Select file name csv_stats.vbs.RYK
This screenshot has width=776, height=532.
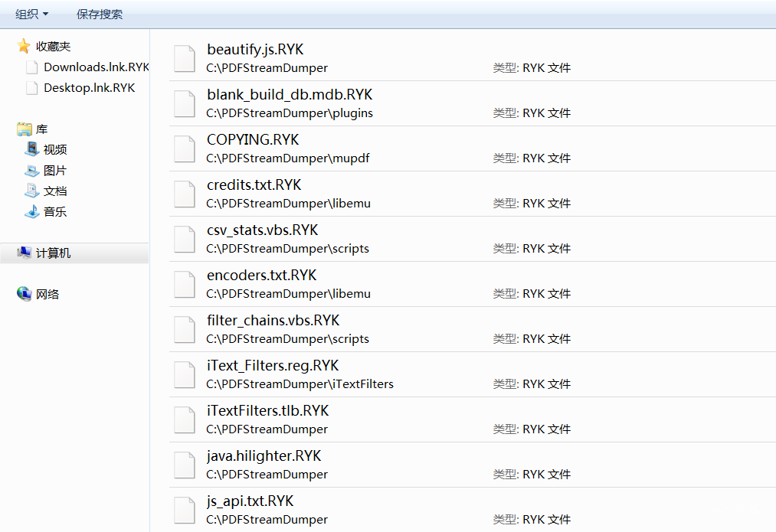[x=262, y=230]
